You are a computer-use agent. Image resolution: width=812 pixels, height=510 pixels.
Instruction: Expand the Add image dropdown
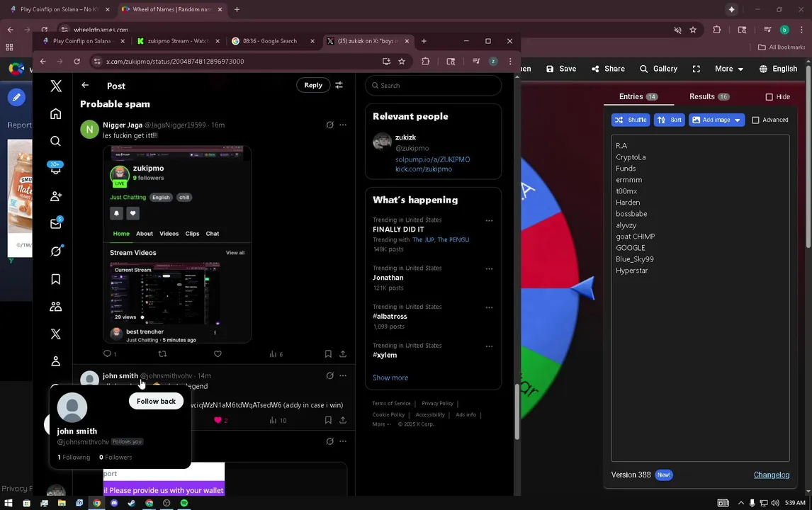(x=738, y=120)
